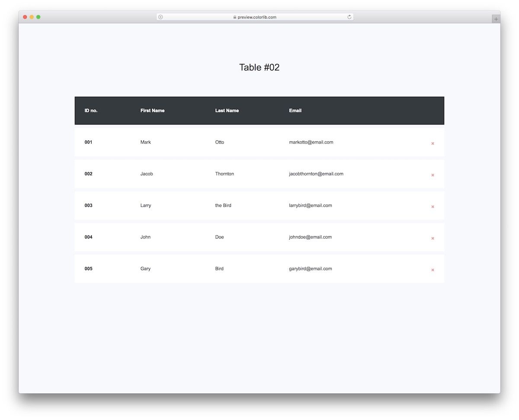The width and height of the screenshot is (519, 420).
Task: Click the First Name column header
Action: 152,111
